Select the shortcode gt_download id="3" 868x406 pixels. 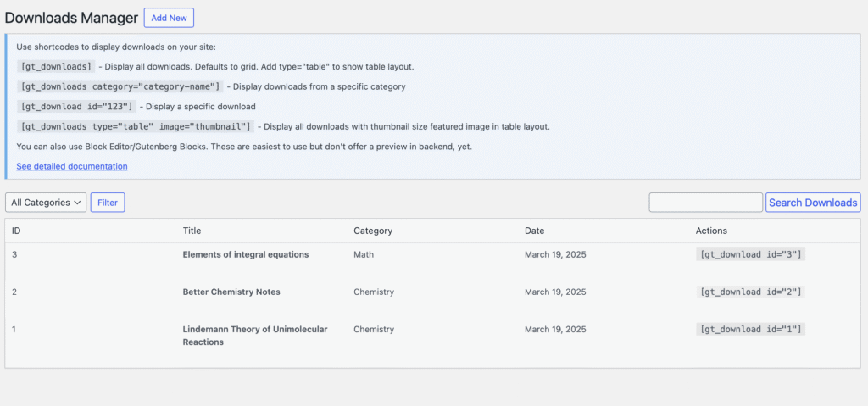pyautogui.click(x=750, y=254)
